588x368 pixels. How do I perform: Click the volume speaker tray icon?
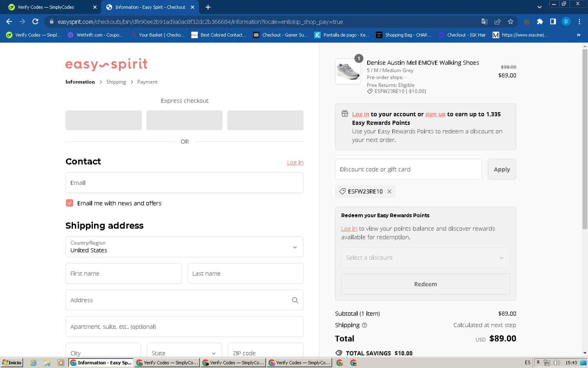(556, 363)
